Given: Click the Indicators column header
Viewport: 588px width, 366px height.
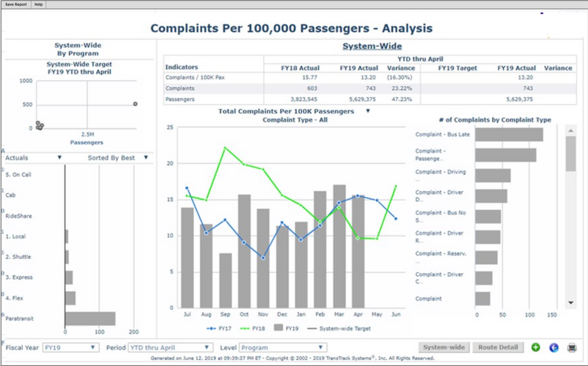Looking at the screenshot, I should (181, 67).
